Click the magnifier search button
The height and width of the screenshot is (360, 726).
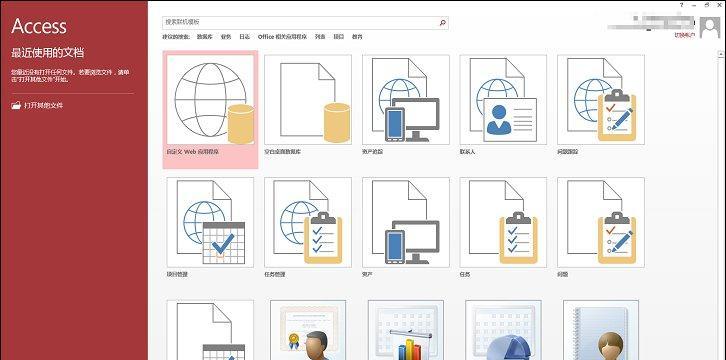[x=443, y=22]
